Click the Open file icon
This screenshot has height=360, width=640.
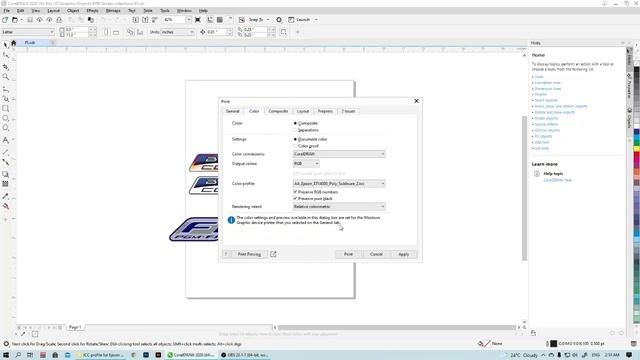[15, 20]
